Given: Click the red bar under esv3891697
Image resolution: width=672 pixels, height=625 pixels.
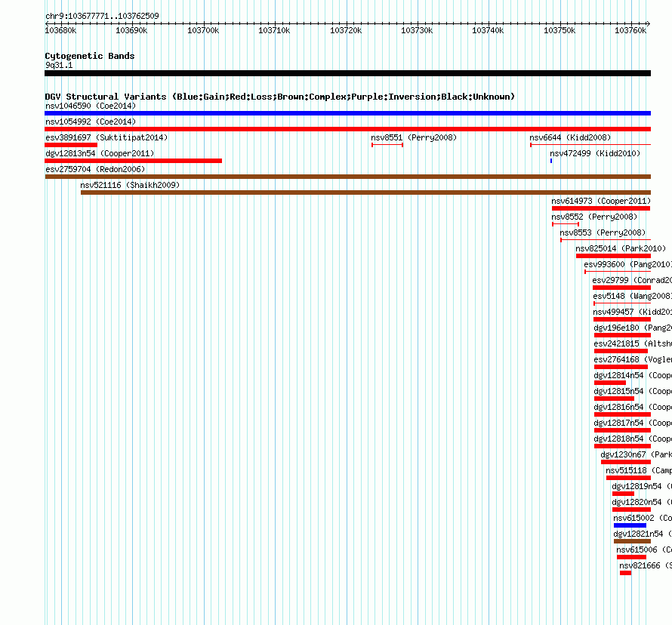Looking at the screenshot, I should pos(71,145).
